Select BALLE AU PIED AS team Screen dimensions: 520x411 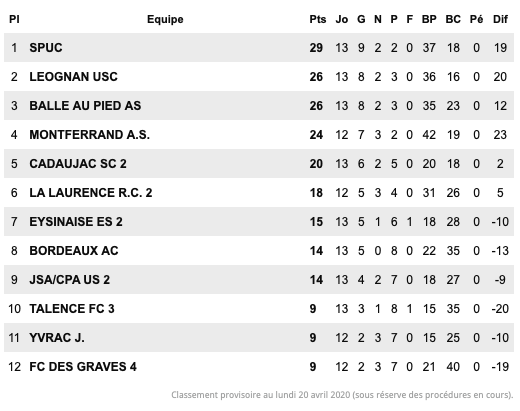pos(85,106)
